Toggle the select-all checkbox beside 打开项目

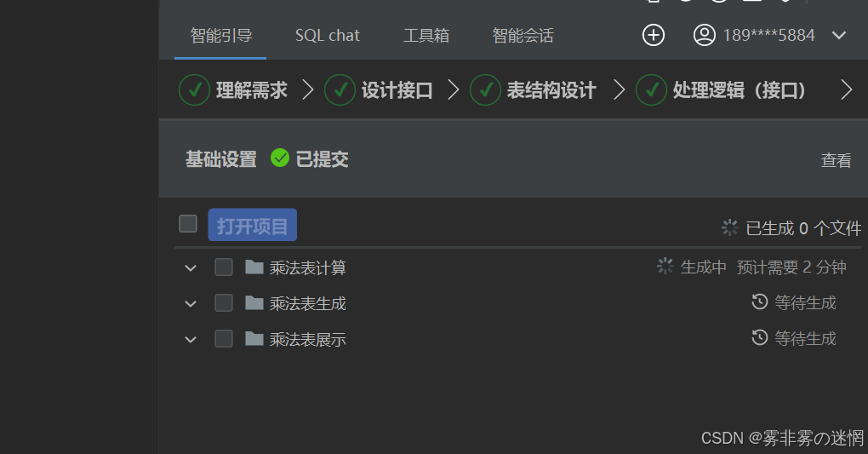188,224
